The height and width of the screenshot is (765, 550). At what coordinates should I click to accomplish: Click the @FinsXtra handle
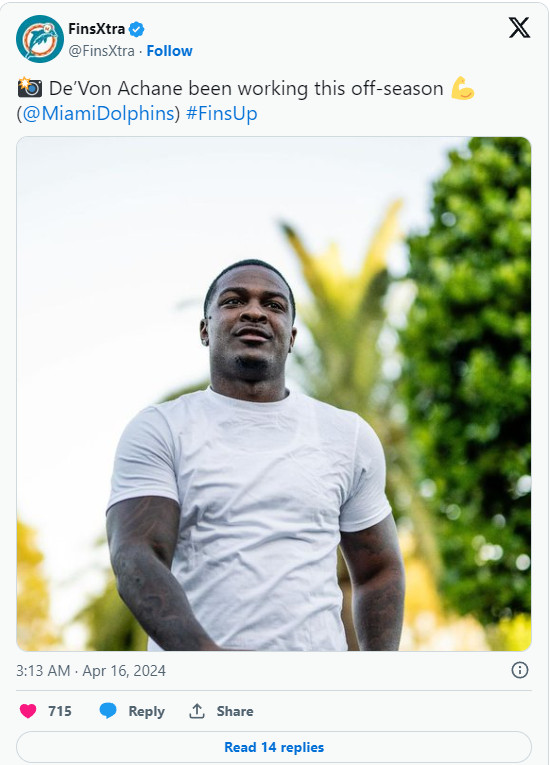point(102,51)
